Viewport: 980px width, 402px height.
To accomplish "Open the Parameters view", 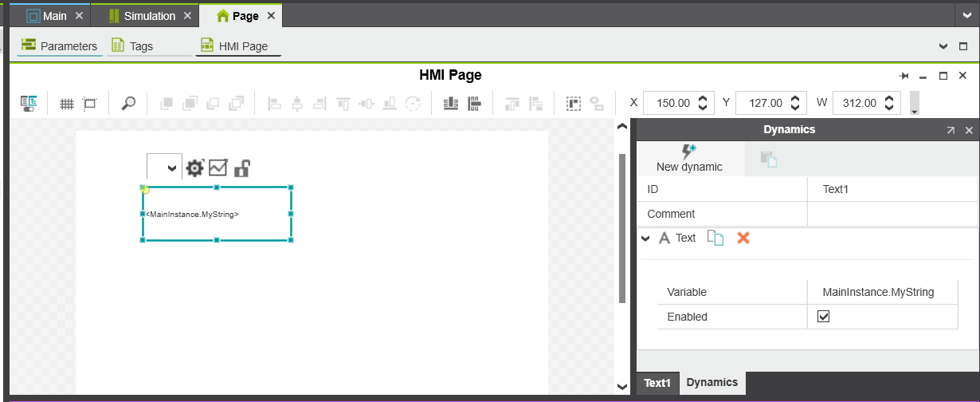I will pyautogui.click(x=60, y=46).
